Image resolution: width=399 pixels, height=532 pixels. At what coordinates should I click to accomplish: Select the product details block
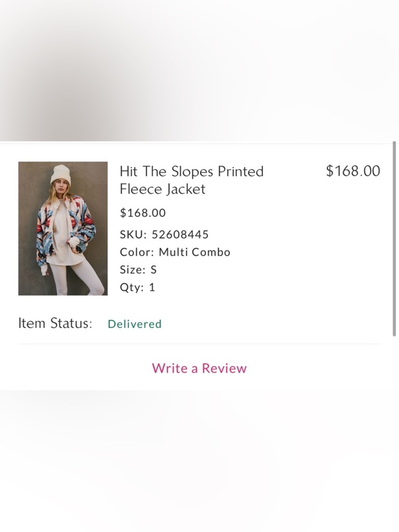[x=175, y=259]
